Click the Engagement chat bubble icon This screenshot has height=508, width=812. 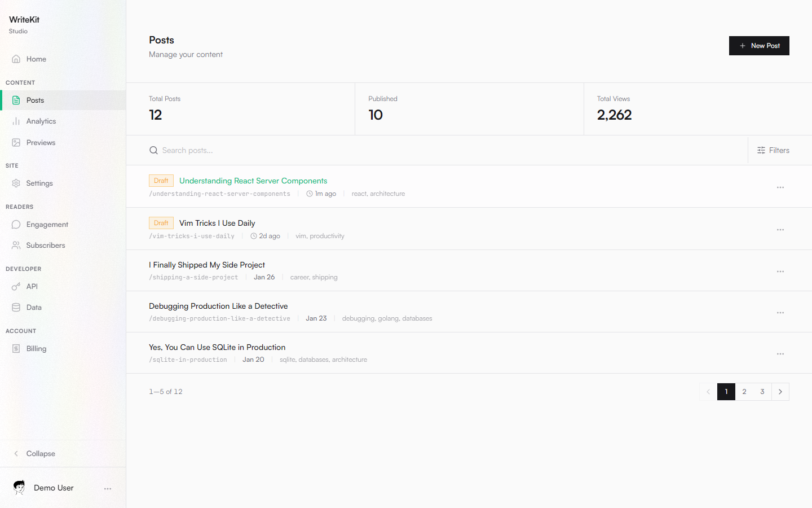[x=17, y=224]
